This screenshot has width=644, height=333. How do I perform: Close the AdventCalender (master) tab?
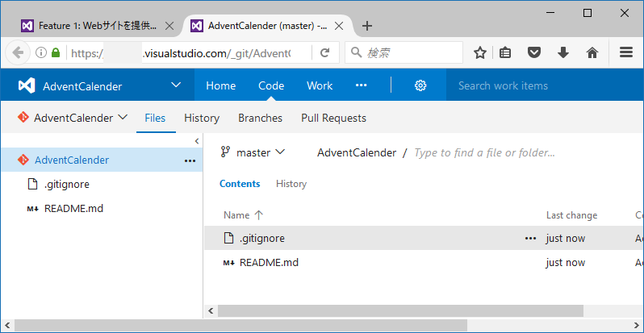click(x=339, y=26)
